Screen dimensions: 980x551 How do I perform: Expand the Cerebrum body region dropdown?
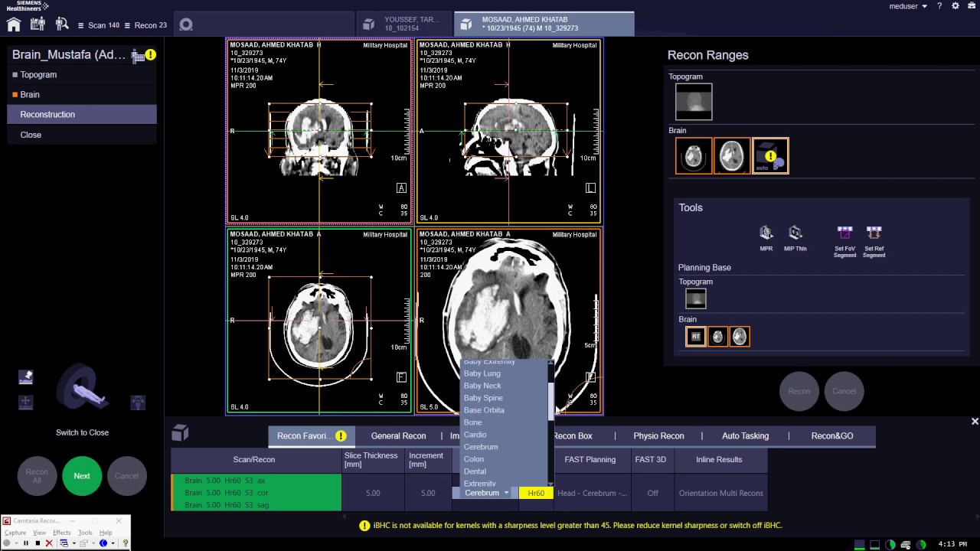[x=485, y=493]
